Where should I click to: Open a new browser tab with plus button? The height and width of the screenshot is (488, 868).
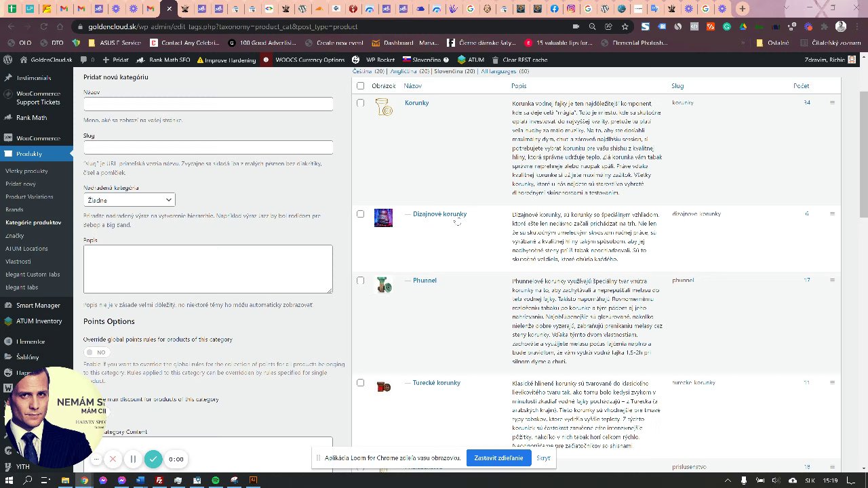742,9
